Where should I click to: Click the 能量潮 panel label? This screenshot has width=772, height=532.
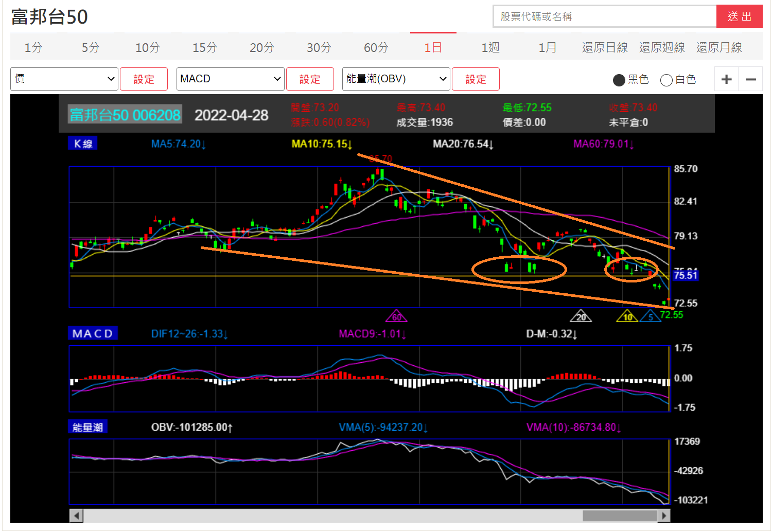point(87,427)
